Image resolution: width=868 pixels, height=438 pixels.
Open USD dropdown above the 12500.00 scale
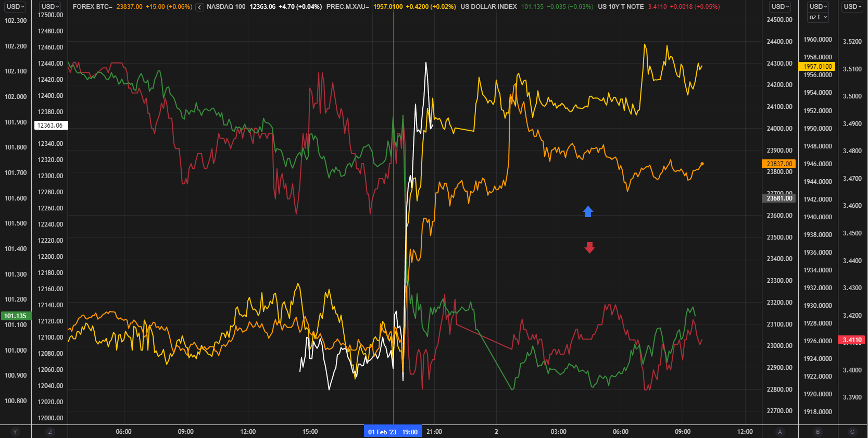pos(51,7)
